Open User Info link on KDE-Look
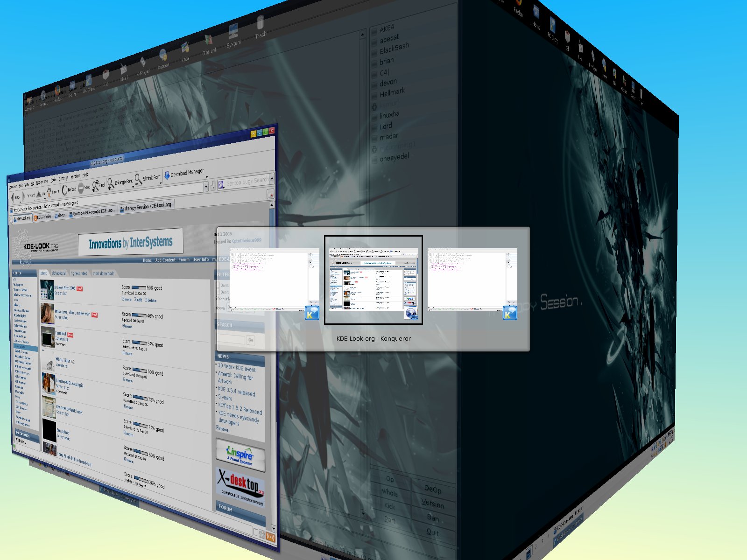 201,259
